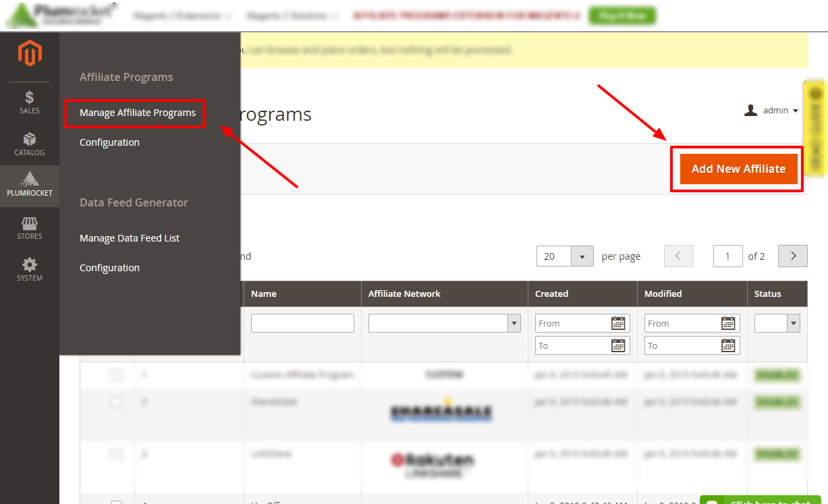Image resolution: width=828 pixels, height=504 pixels.
Task: Open the Sales sidebar menu
Action: click(30, 103)
